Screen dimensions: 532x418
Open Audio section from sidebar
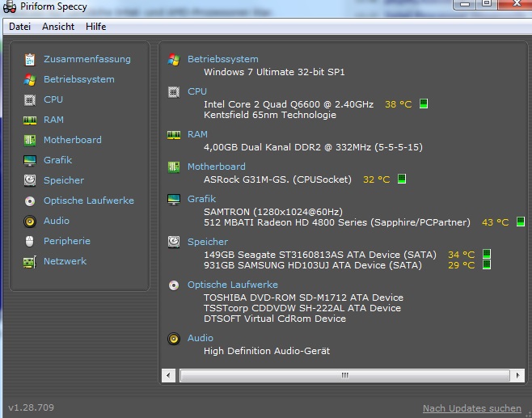click(x=57, y=221)
